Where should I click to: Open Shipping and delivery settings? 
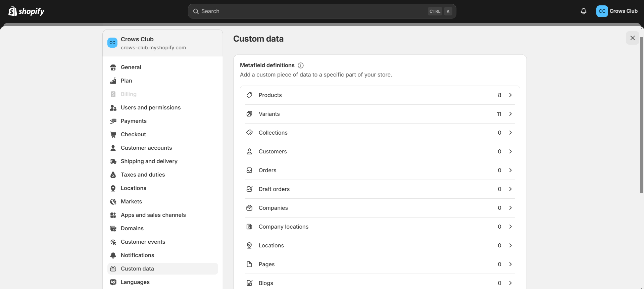[x=163, y=161]
